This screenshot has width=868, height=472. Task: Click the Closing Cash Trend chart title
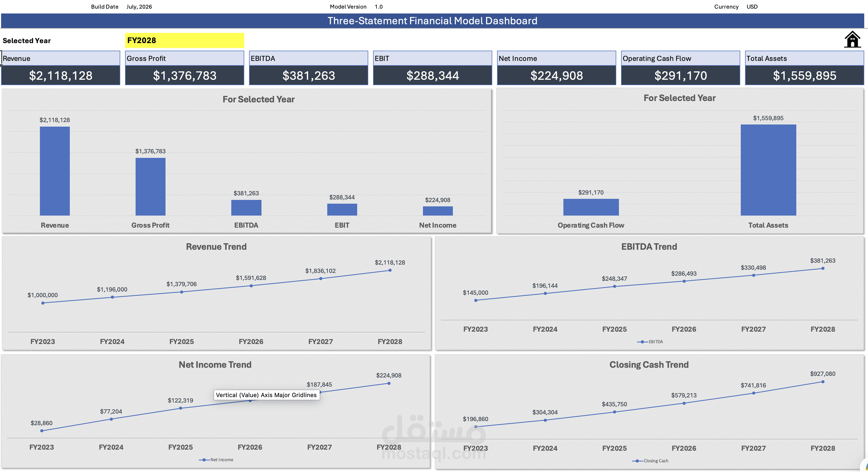click(649, 365)
